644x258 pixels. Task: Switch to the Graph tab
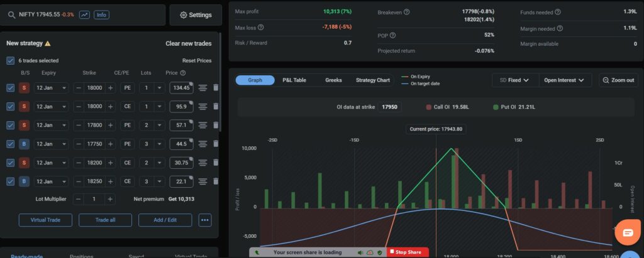tap(255, 80)
